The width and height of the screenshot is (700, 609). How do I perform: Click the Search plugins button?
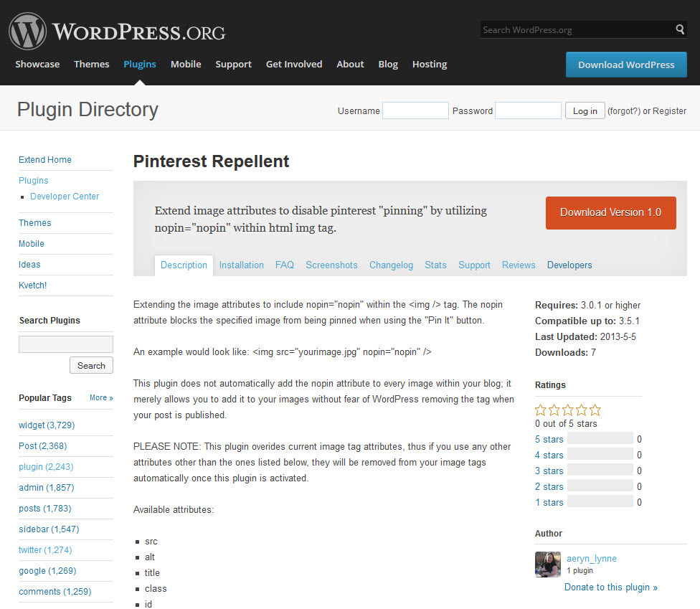pos(91,365)
